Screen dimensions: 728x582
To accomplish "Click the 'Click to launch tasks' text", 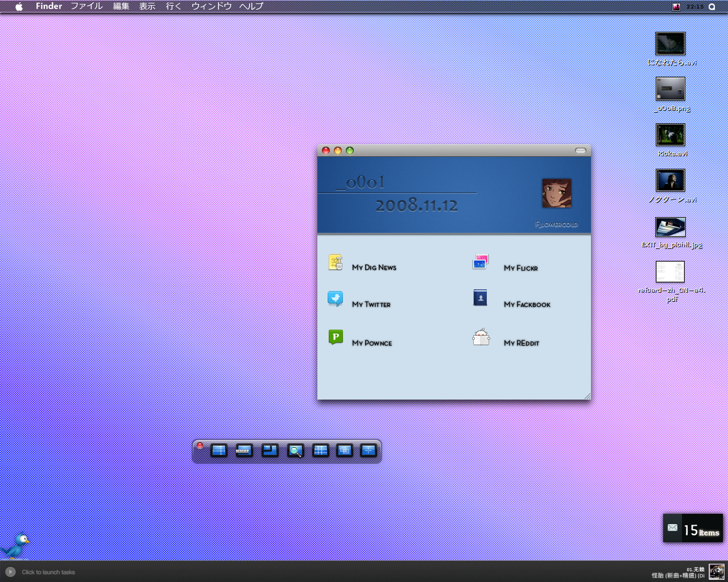I will [48, 572].
